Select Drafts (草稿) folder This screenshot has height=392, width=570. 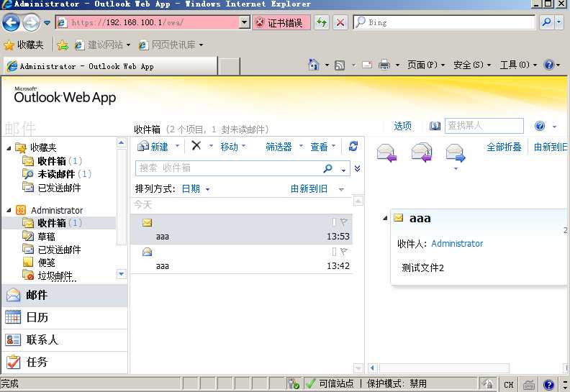(46, 237)
